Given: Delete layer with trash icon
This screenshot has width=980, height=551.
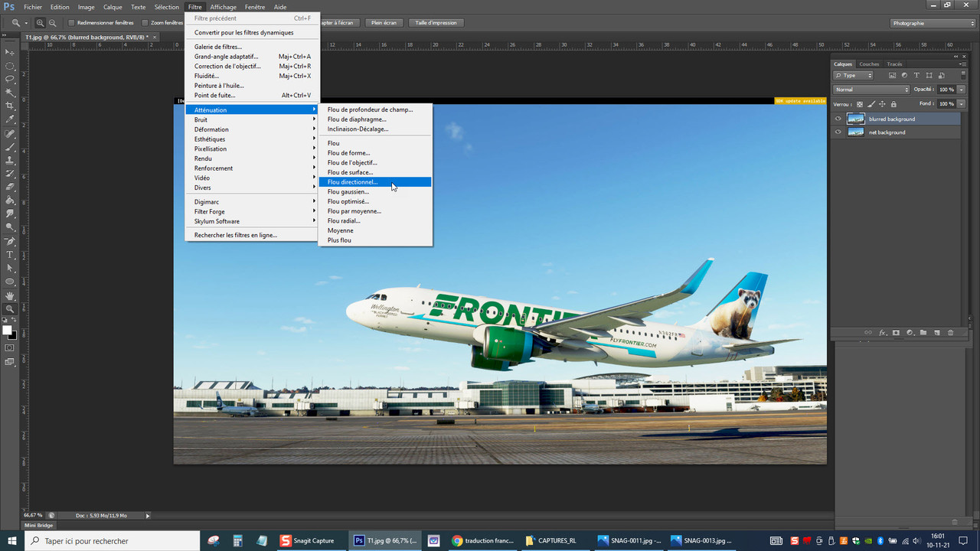Looking at the screenshot, I should point(951,333).
